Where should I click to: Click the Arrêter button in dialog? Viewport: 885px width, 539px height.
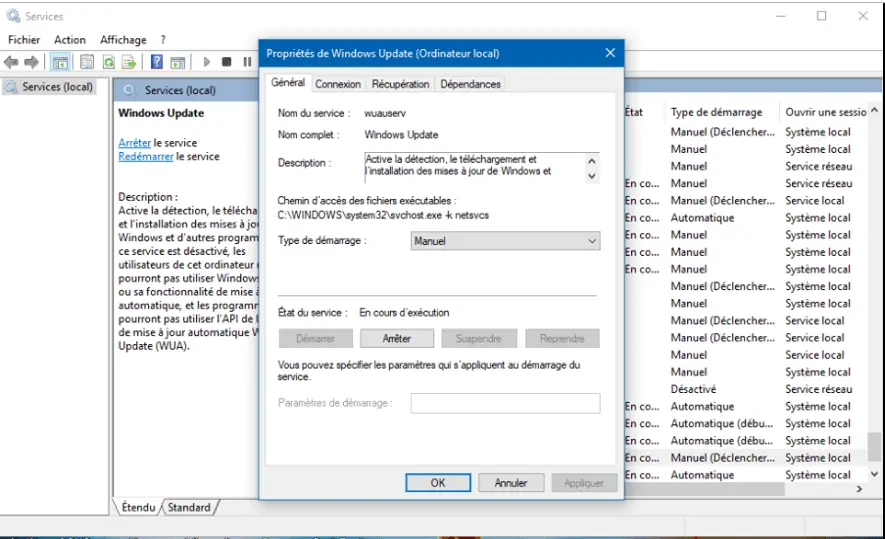coord(397,339)
